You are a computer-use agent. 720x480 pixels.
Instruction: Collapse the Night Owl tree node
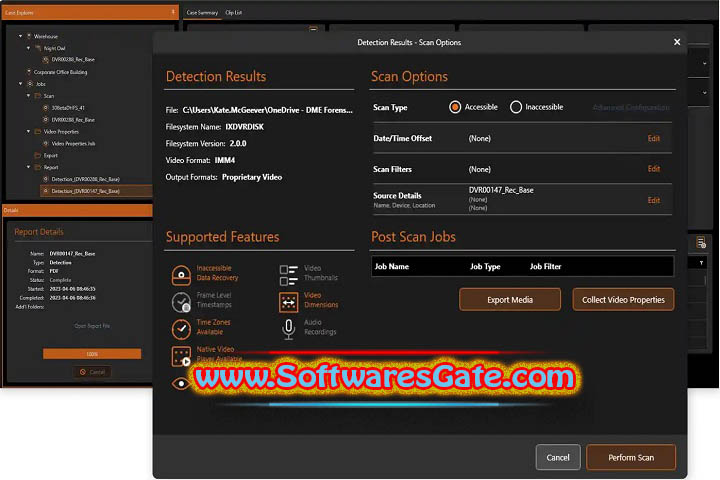coord(28,48)
